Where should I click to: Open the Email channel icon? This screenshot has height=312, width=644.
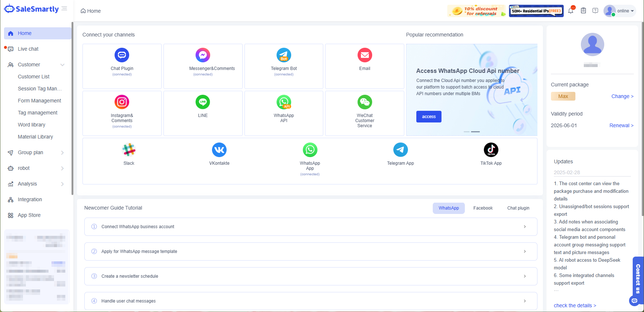pos(365,55)
